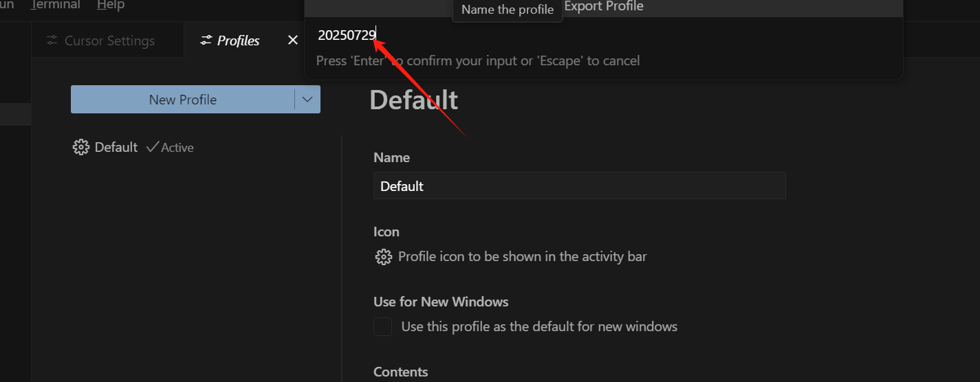Viewport: 980px width, 382px height.
Task: Select the Default profile in the list
Action: 116,147
